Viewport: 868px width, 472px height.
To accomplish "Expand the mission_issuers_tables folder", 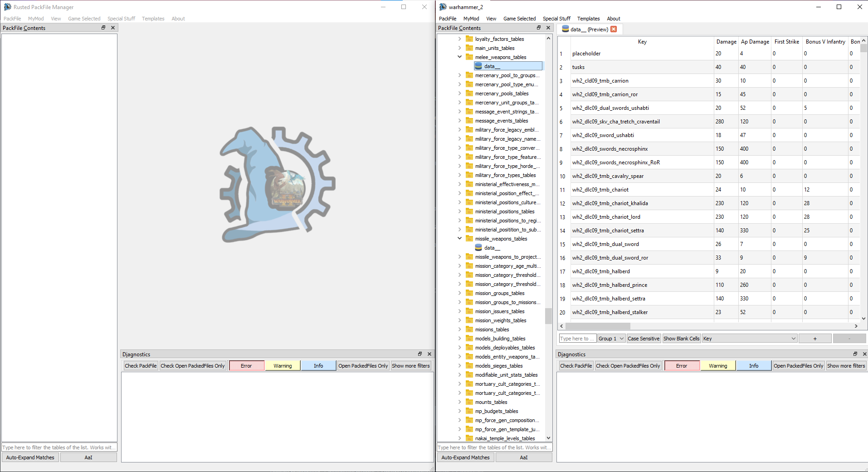I will (459, 311).
